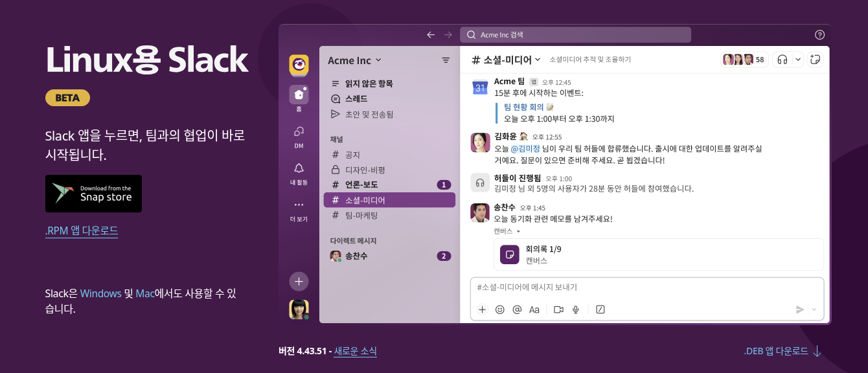Open the 새로운 소식 link
868x373 pixels.
pos(355,351)
